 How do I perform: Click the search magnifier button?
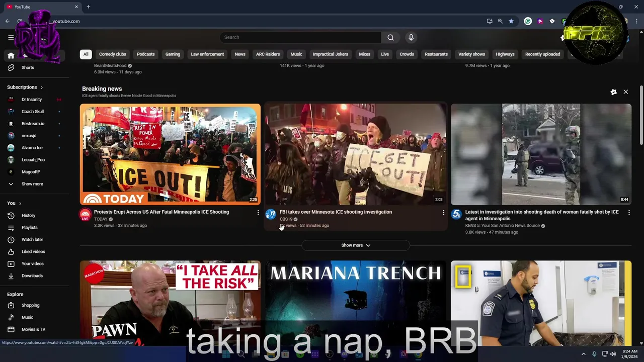390,37
